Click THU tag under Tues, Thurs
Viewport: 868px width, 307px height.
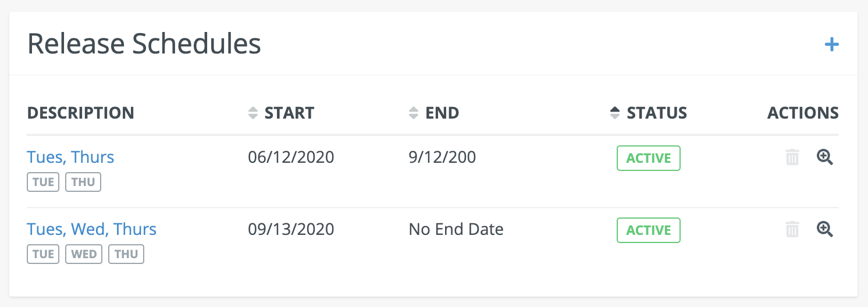click(x=83, y=182)
